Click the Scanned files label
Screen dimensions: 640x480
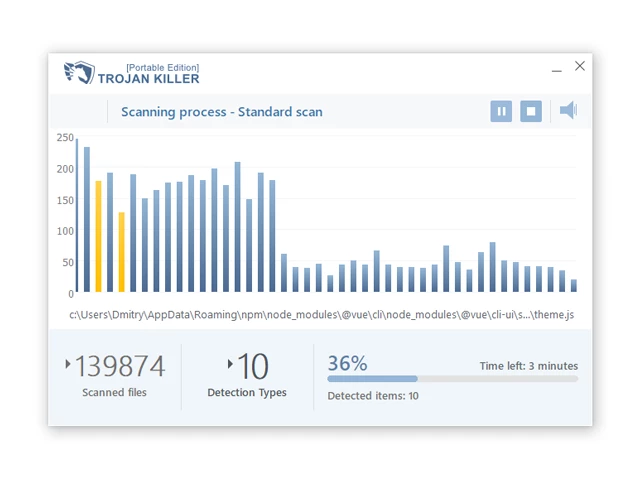click(114, 393)
